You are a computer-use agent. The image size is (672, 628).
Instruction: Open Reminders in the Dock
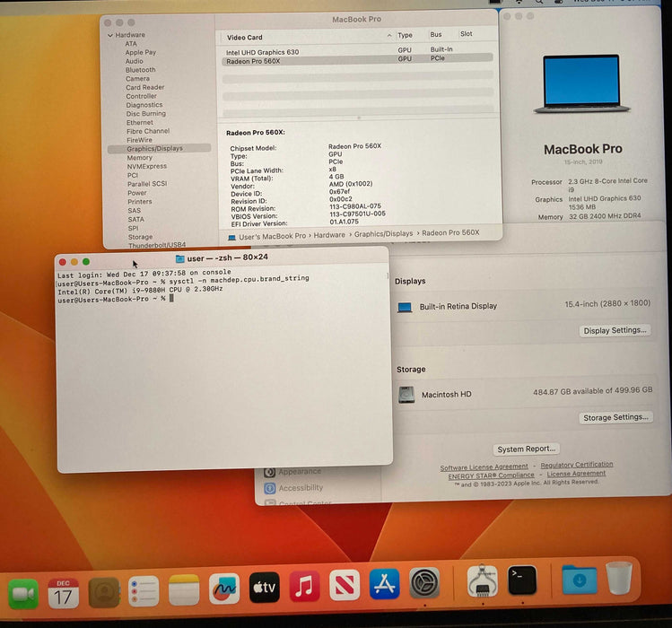click(144, 591)
